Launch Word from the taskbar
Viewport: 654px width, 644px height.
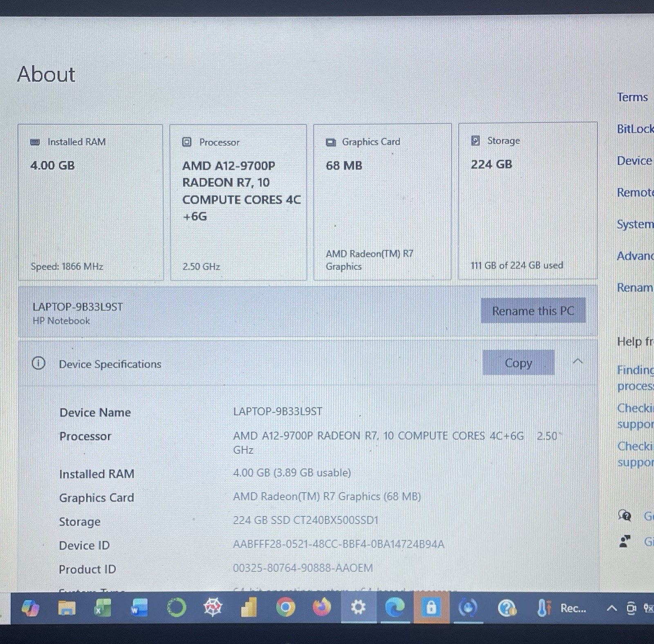139,608
